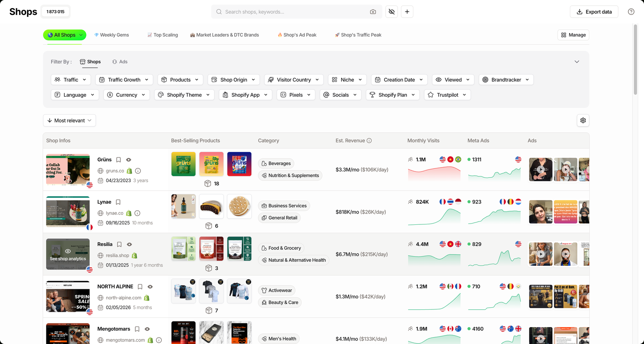Open the Traffic filter dropdown
Viewport: 644px width, 344px height.
pos(71,80)
